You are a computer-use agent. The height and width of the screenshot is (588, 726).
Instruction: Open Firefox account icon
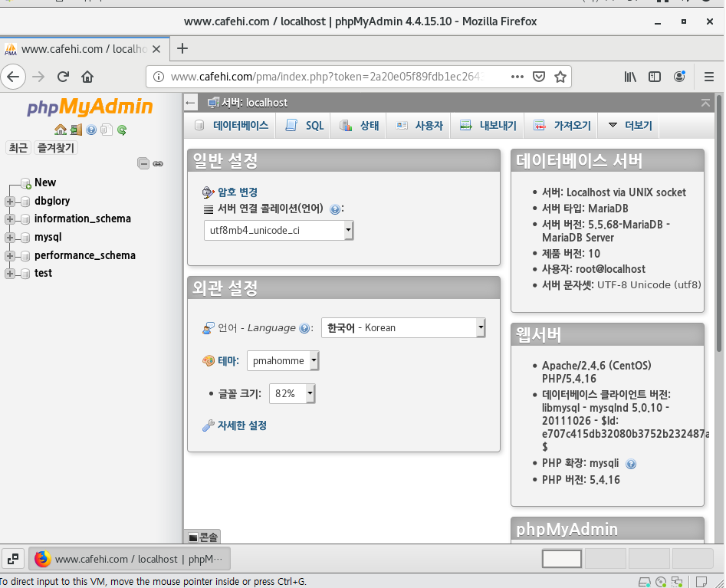click(679, 77)
